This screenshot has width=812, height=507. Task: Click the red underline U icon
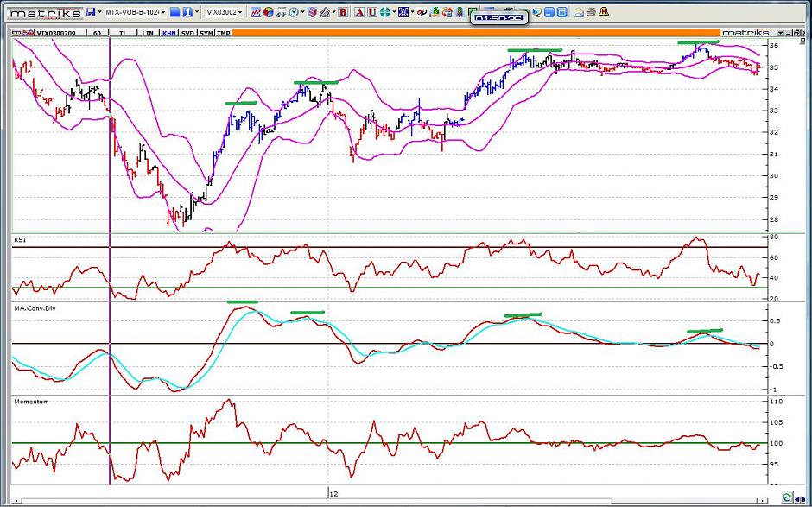[371, 12]
